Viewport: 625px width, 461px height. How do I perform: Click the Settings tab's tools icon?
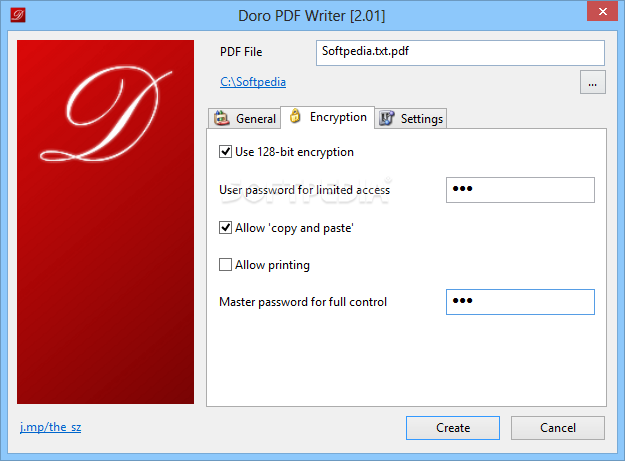pyautogui.click(x=386, y=118)
